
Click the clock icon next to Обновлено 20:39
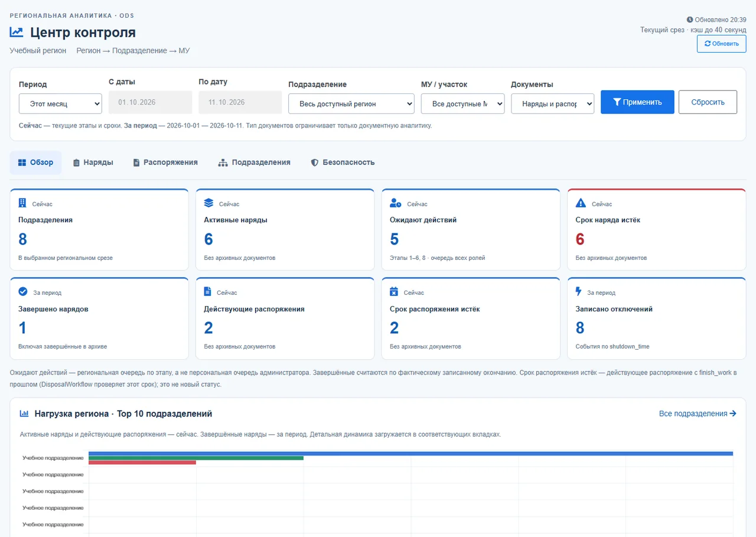tap(690, 19)
